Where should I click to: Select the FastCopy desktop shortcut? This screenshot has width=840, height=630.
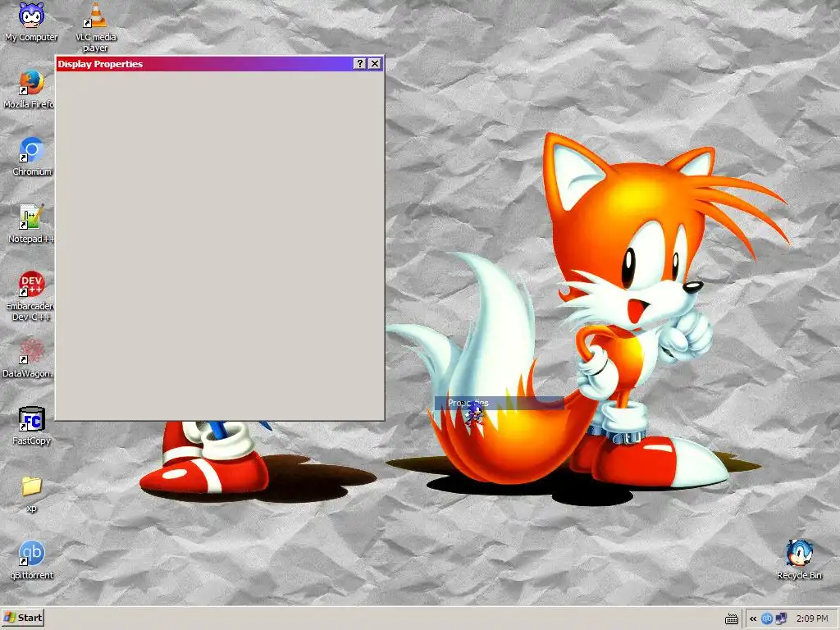pos(32,426)
